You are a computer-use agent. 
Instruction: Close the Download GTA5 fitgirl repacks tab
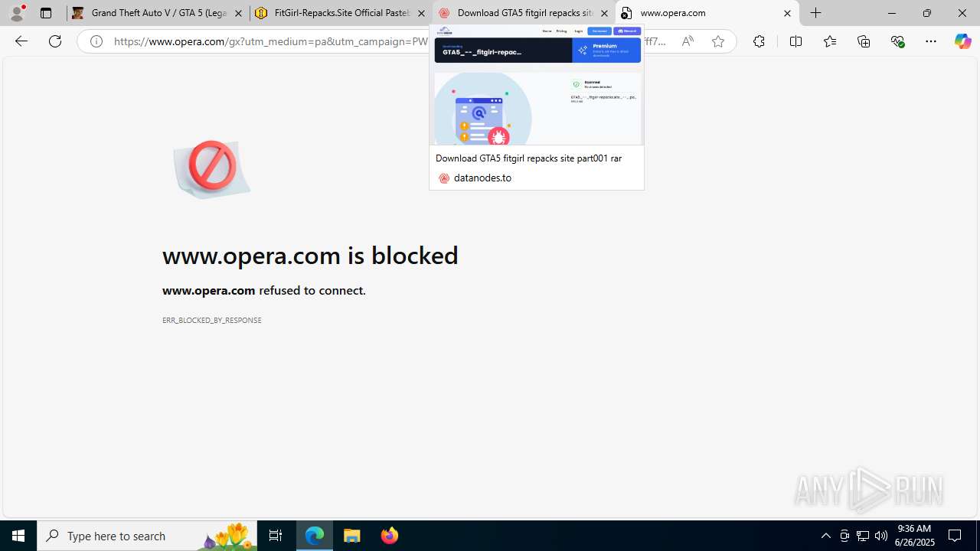point(604,13)
